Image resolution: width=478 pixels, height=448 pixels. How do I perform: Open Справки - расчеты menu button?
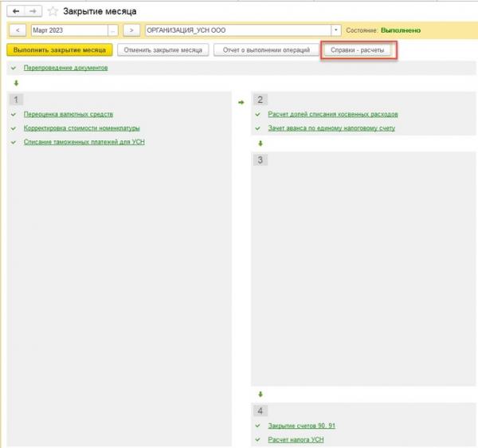pos(357,50)
